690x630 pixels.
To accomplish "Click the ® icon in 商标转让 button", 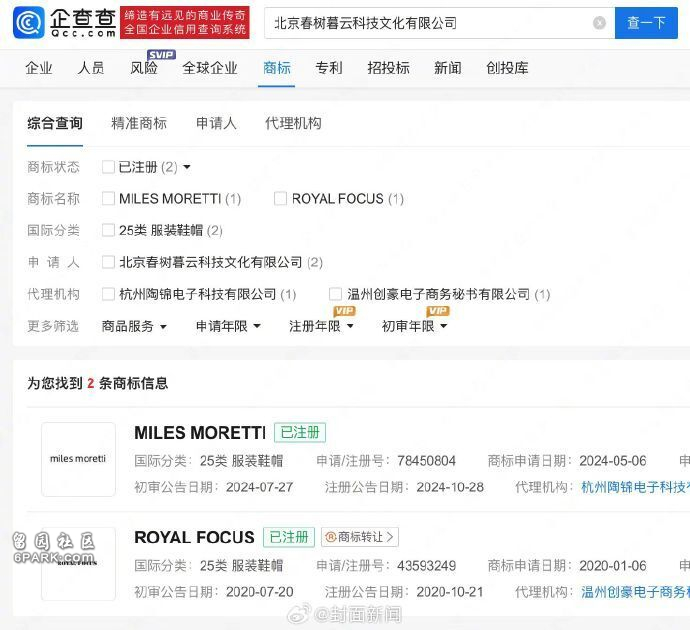I will [x=330, y=537].
